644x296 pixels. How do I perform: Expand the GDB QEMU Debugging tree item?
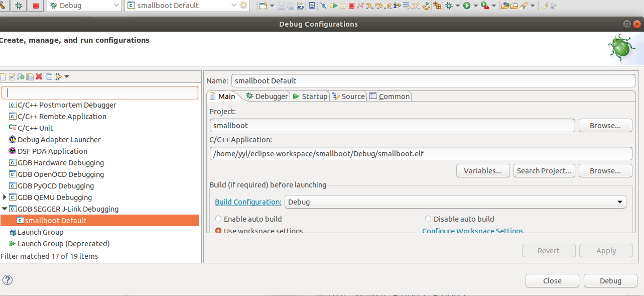[x=5, y=197]
